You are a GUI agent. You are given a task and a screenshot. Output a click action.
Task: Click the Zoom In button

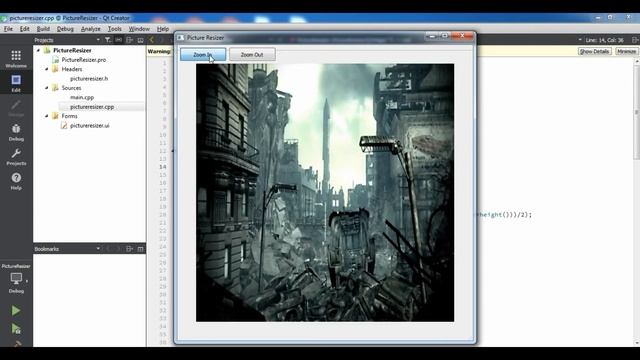[x=203, y=54]
